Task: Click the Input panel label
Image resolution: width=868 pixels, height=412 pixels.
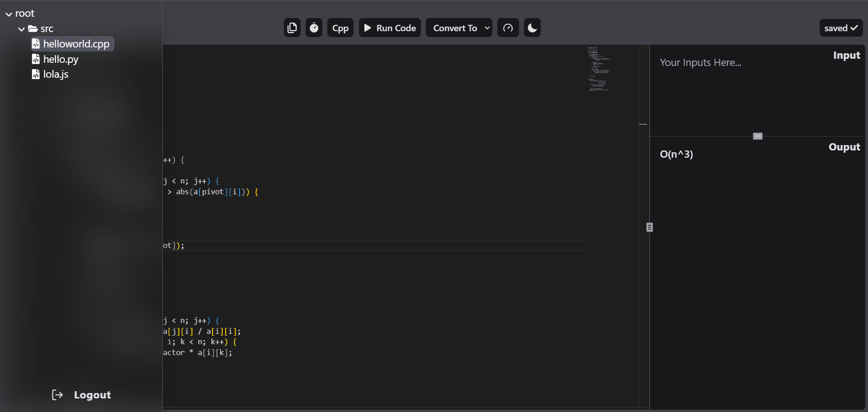Action: 846,55
